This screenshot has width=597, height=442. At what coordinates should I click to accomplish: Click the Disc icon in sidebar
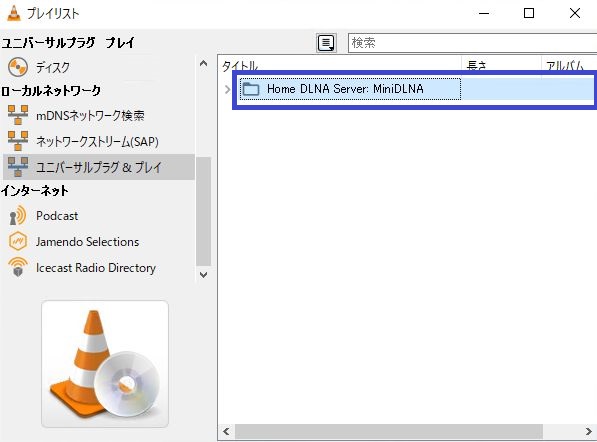tap(18, 67)
